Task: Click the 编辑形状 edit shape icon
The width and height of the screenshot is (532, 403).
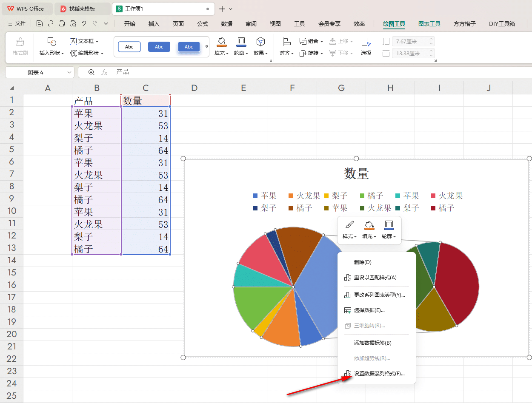Action: pos(73,53)
